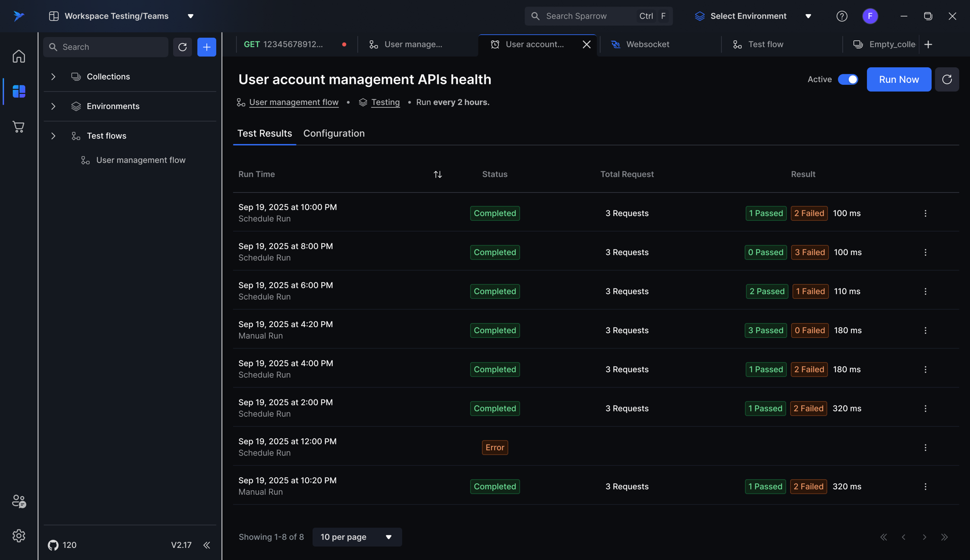Click the blue plus add button
This screenshot has height=560, width=970.
click(207, 47)
